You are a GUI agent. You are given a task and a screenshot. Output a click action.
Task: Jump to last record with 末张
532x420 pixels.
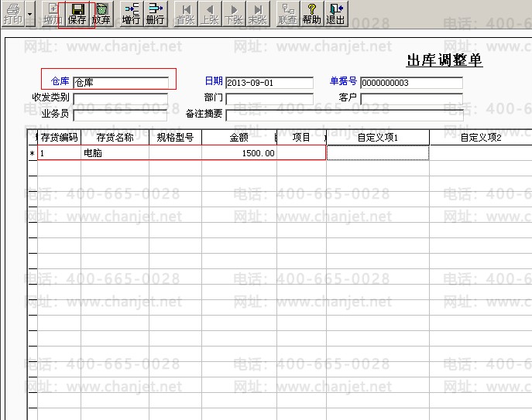pos(258,14)
